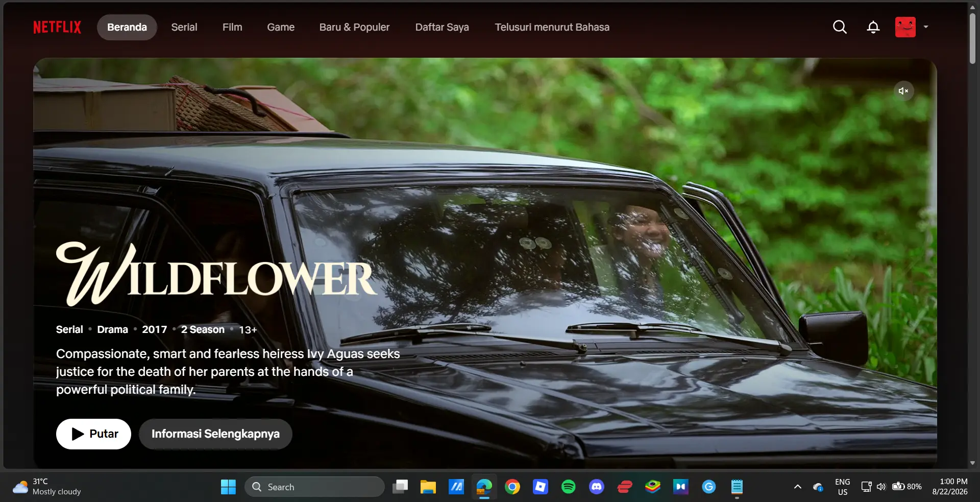Open Baru & Populer section
The height and width of the screenshot is (502, 980).
[x=354, y=27]
